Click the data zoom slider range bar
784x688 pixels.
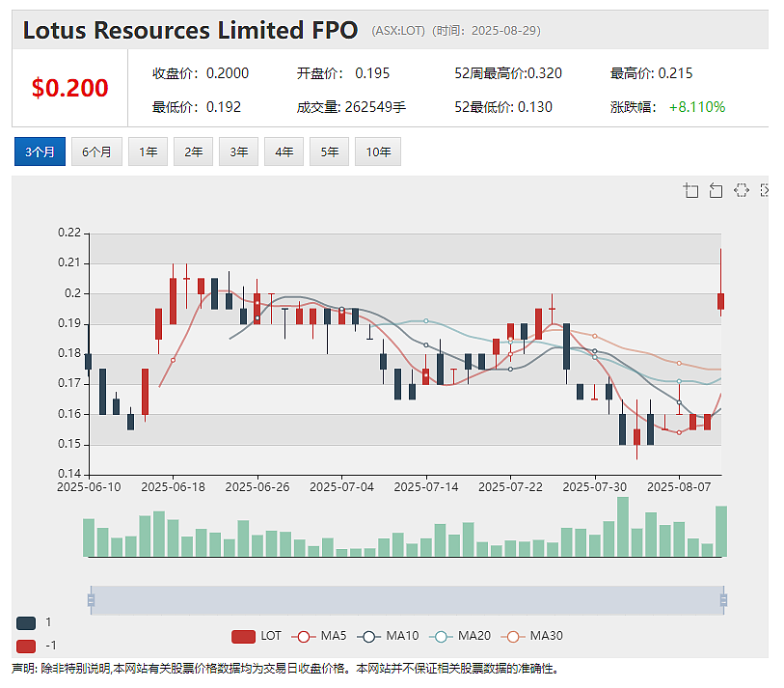[407, 600]
